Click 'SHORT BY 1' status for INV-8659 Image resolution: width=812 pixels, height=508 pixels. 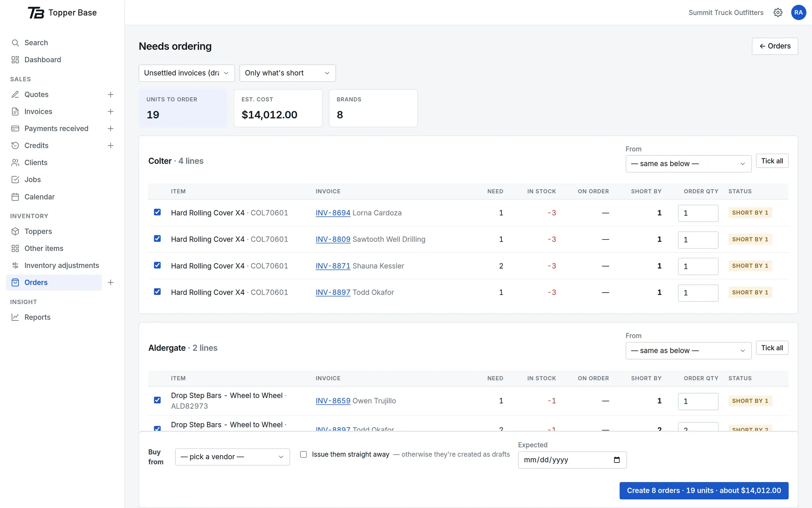click(x=750, y=401)
